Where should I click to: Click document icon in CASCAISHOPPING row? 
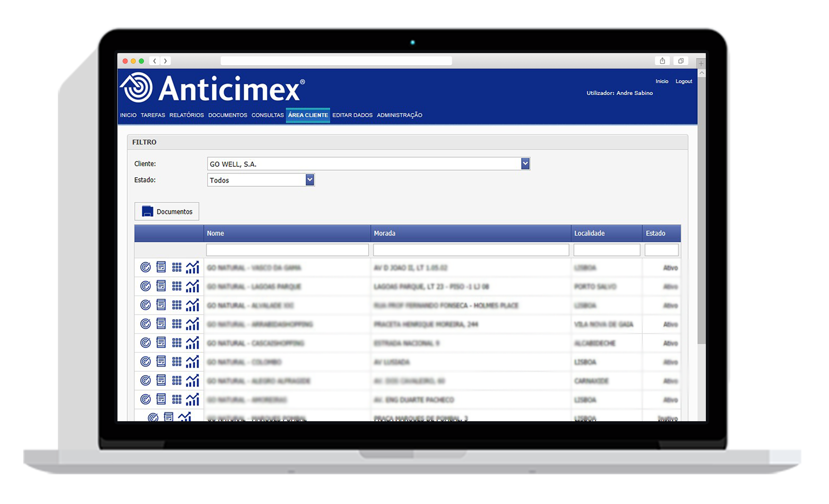161,343
